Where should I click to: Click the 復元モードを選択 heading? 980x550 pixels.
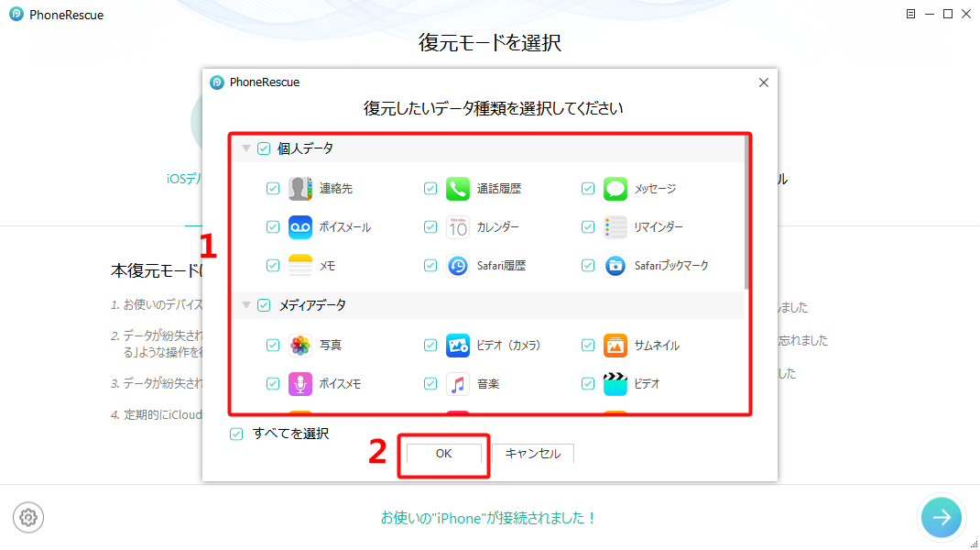[x=489, y=42]
